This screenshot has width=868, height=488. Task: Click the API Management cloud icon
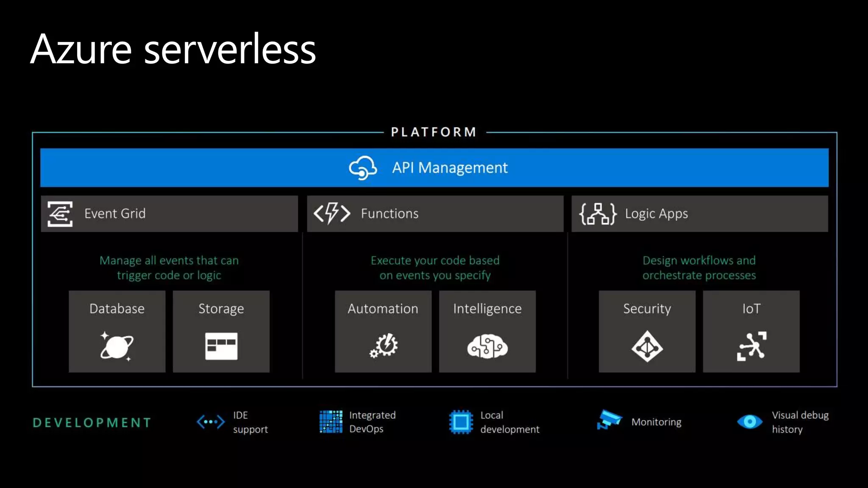point(362,168)
